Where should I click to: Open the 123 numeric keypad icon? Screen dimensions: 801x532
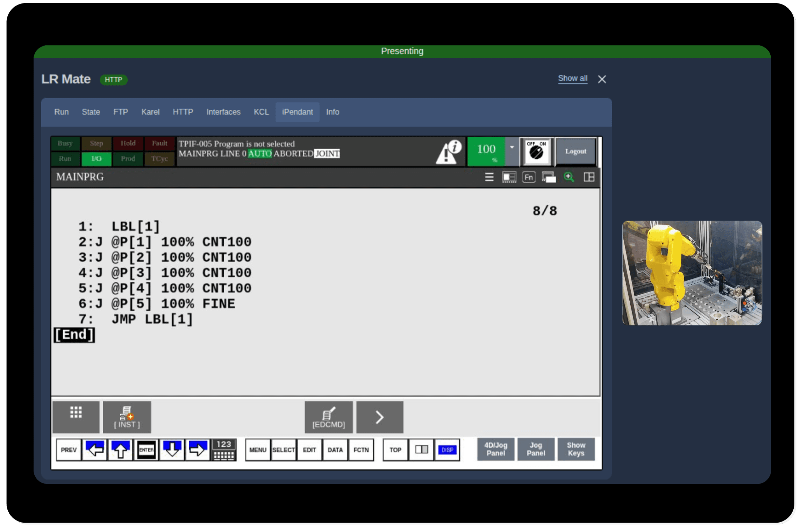tap(223, 450)
